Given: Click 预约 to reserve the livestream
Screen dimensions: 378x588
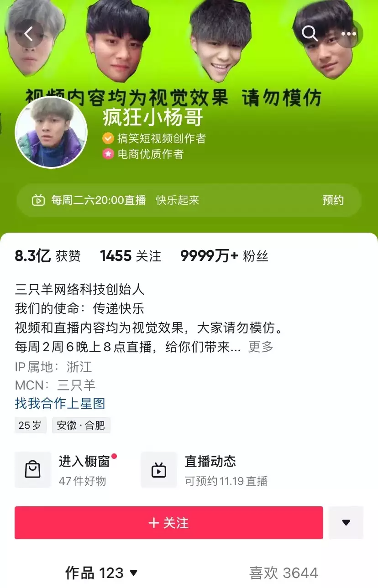Looking at the screenshot, I should click(333, 200).
